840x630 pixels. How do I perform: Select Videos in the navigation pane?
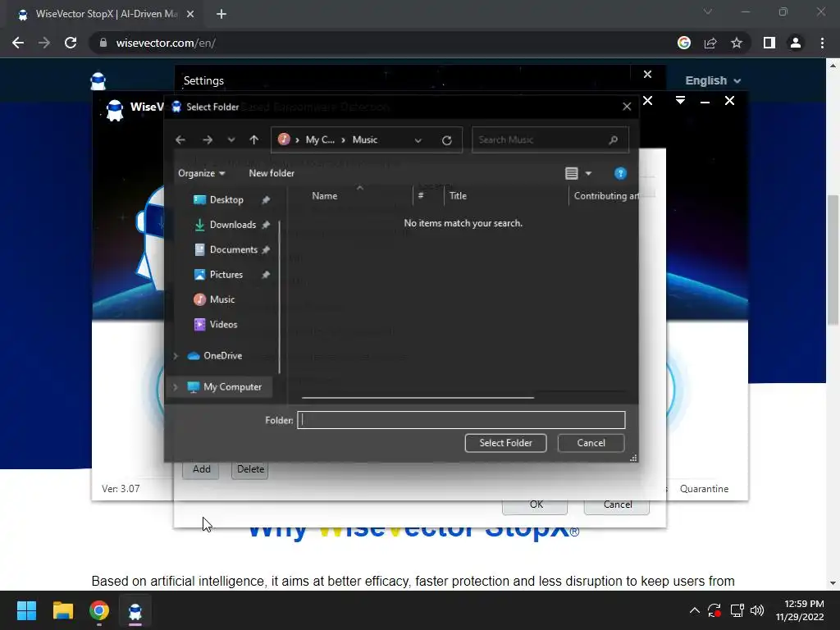223,325
